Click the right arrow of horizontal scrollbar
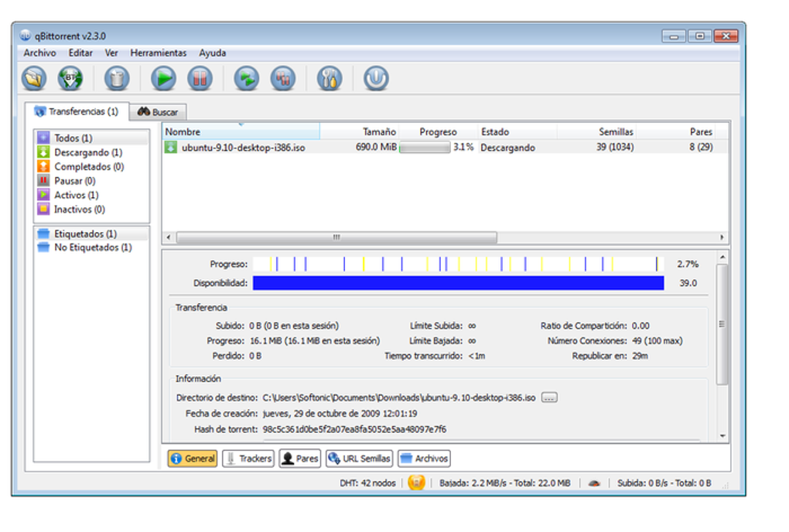The height and width of the screenshot is (532, 789). click(x=722, y=237)
